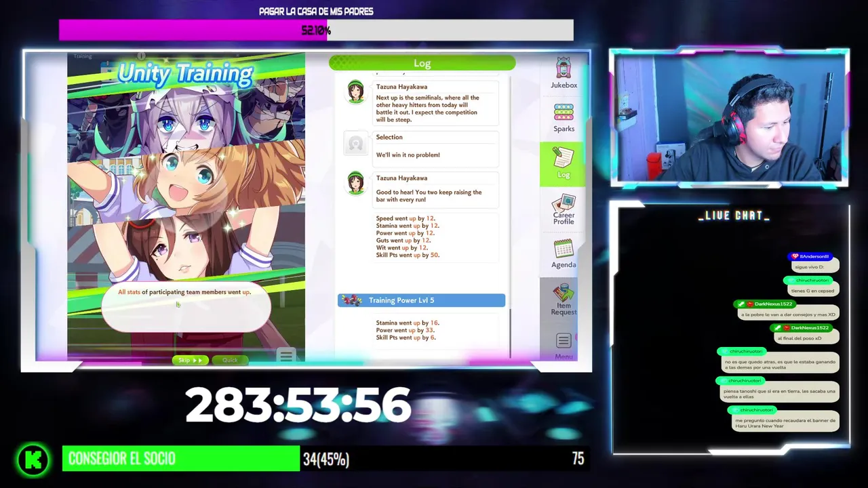Click the magenta 52.10% goal progress bar
868x488 pixels.
coord(316,30)
